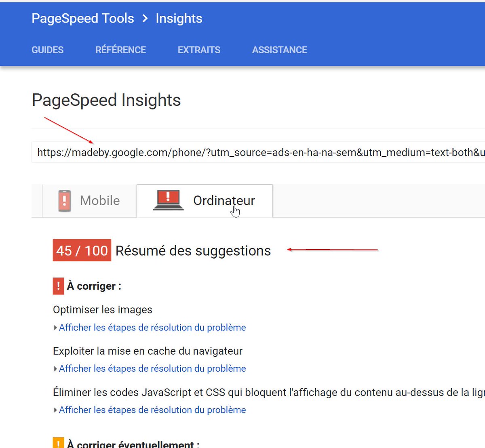Screen dimensions: 485x448
Task: Click the URL input field with madeby.google.com
Action: tap(258, 152)
